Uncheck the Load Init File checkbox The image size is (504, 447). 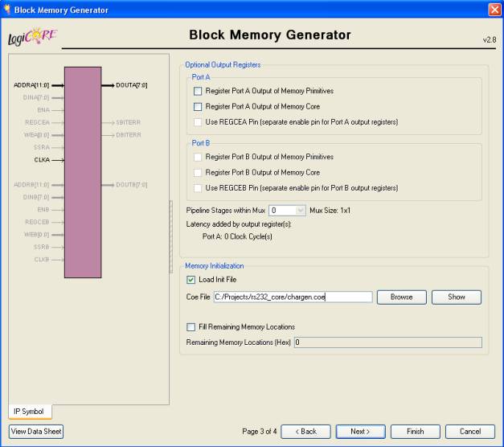point(191,280)
